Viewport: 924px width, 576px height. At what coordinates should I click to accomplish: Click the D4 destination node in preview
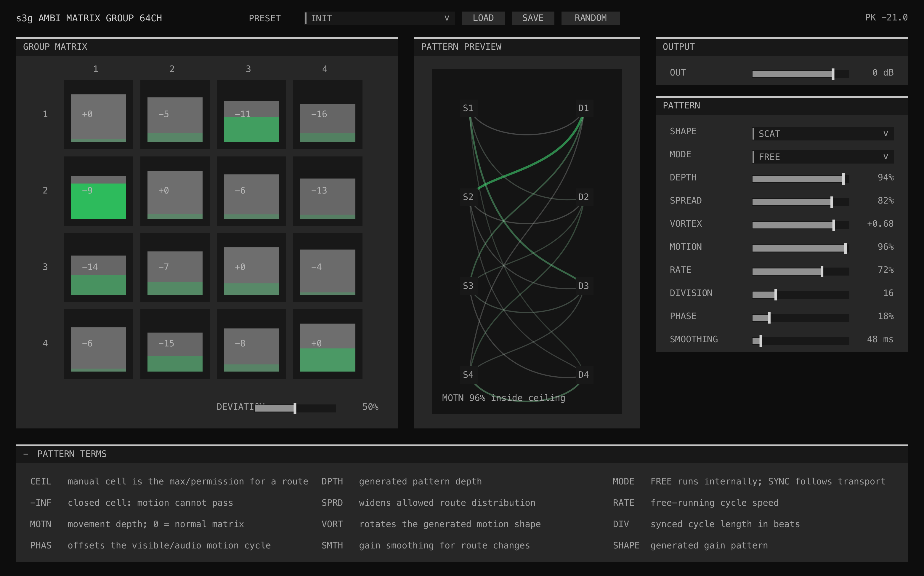[584, 375]
